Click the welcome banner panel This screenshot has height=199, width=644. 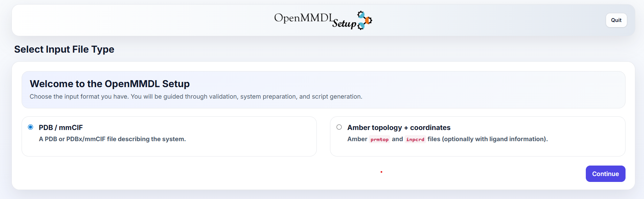coord(323,90)
